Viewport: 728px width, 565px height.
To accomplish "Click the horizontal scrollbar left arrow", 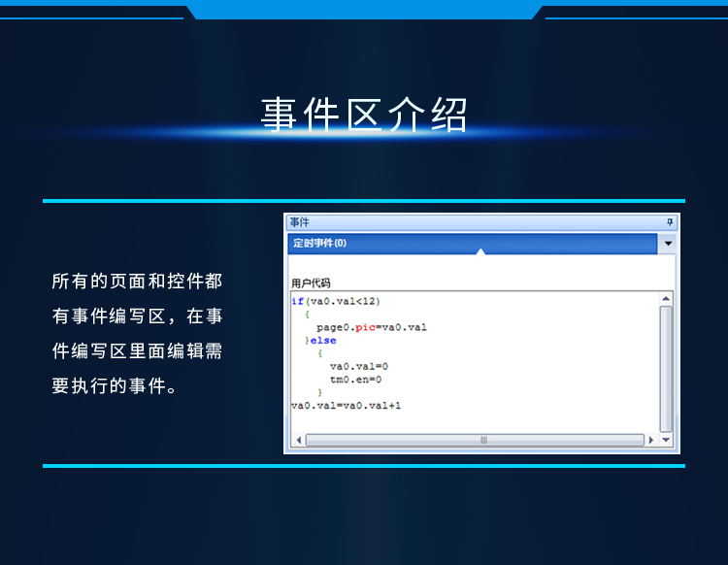I will click(x=299, y=440).
